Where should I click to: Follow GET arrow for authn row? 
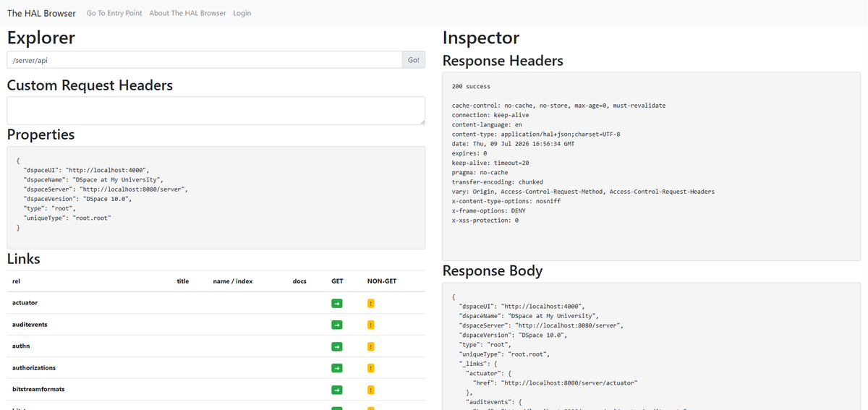point(337,346)
